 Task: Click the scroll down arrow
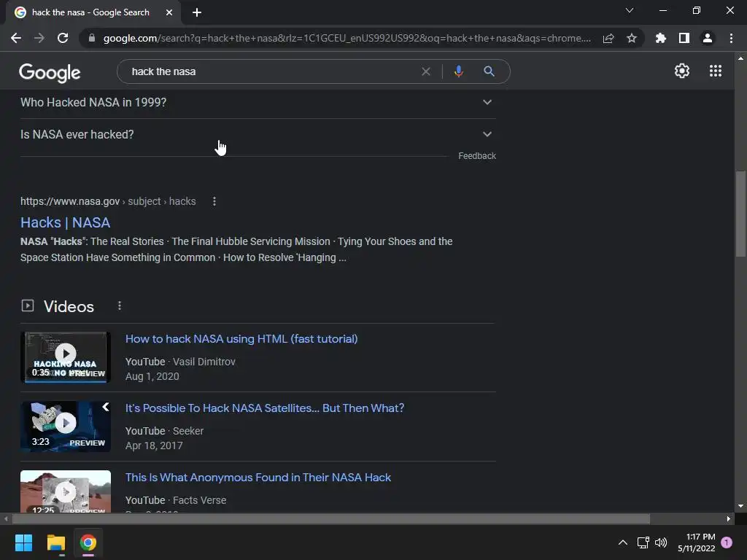(740, 506)
